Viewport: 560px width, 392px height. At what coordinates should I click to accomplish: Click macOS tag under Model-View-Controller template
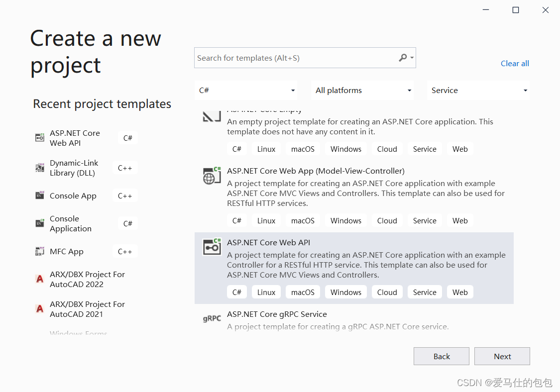pos(303,221)
